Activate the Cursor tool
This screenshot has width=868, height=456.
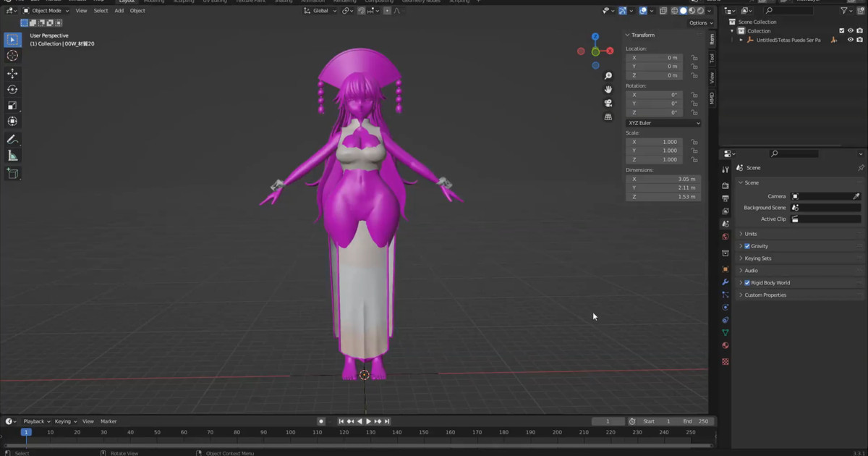pos(12,56)
